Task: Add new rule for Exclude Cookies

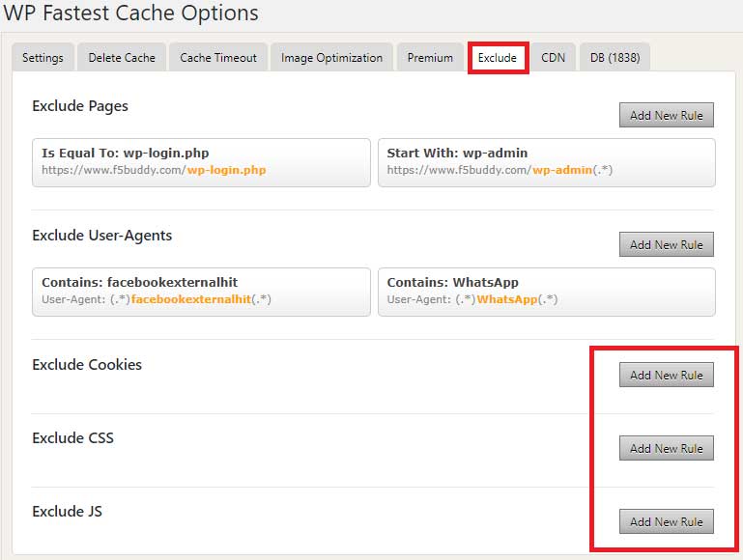Action: (x=666, y=375)
